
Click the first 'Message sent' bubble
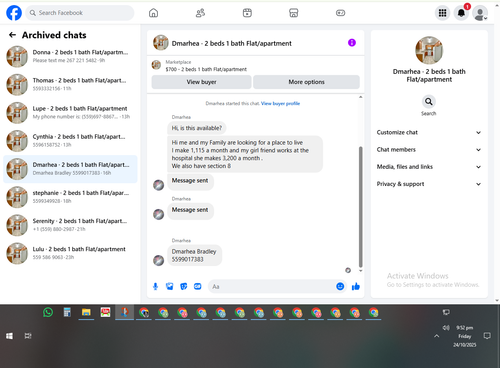(x=190, y=182)
